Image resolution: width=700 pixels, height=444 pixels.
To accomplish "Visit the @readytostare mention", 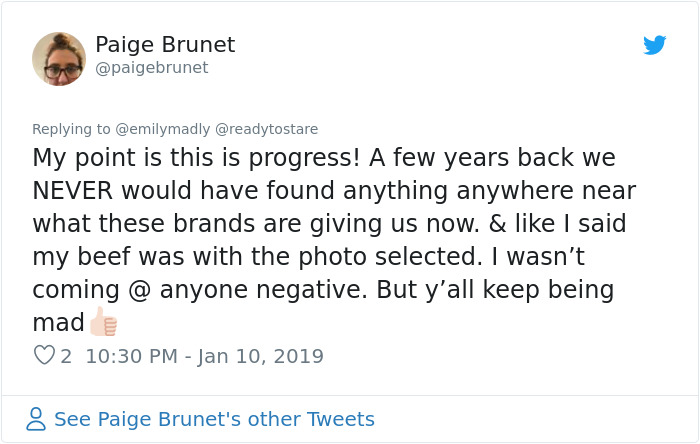I will [x=267, y=129].
